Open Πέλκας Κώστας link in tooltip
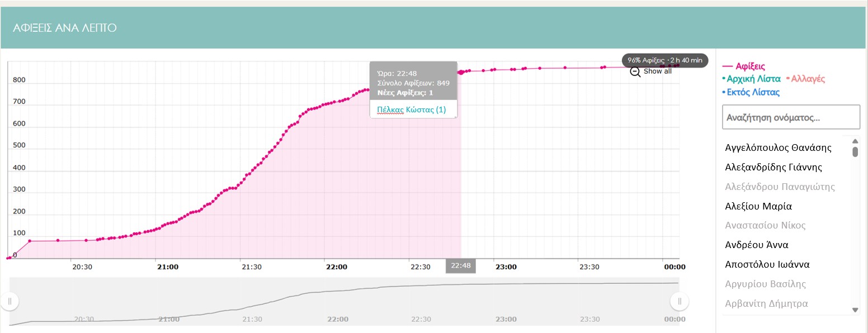Image resolution: width=868 pixels, height=333 pixels. (x=411, y=110)
